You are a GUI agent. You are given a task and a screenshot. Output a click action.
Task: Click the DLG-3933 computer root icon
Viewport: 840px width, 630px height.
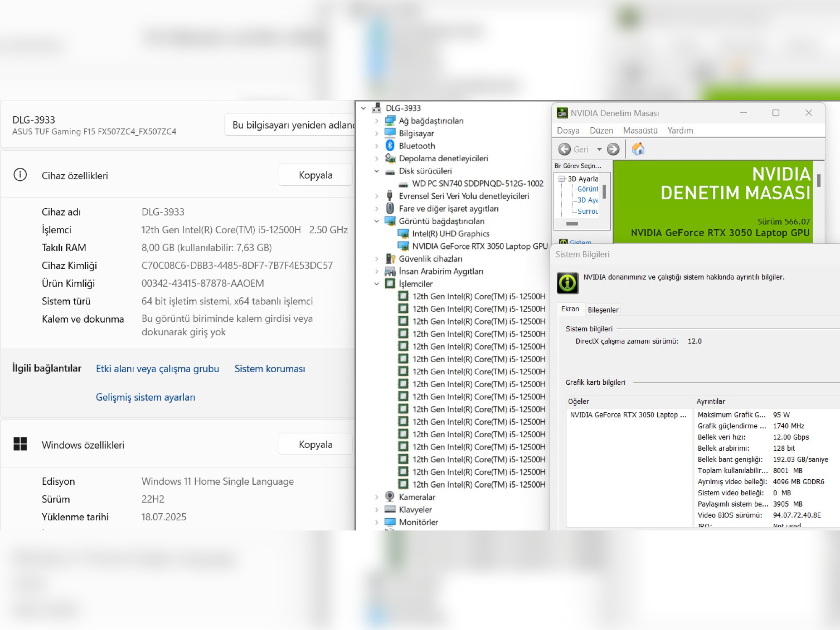click(376, 108)
